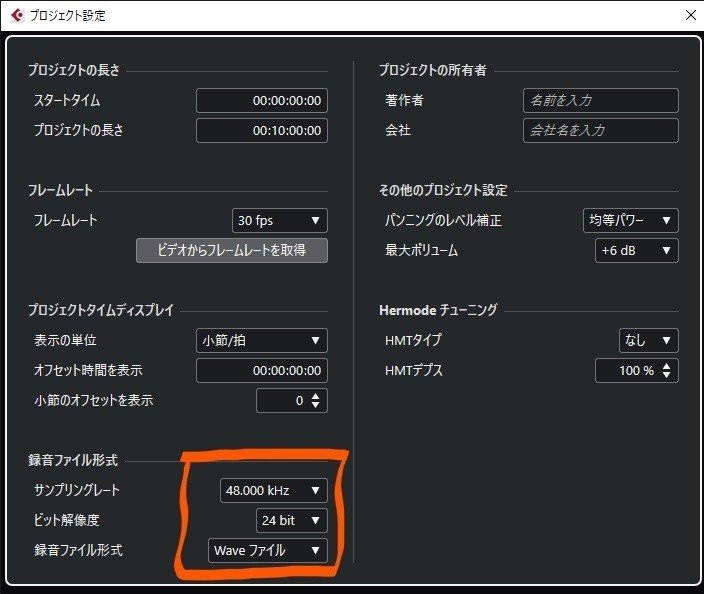This screenshot has height=594, width=704.
Task: Edit the プロジェクトの長さ timecode field
Action: click(x=262, y=131)
